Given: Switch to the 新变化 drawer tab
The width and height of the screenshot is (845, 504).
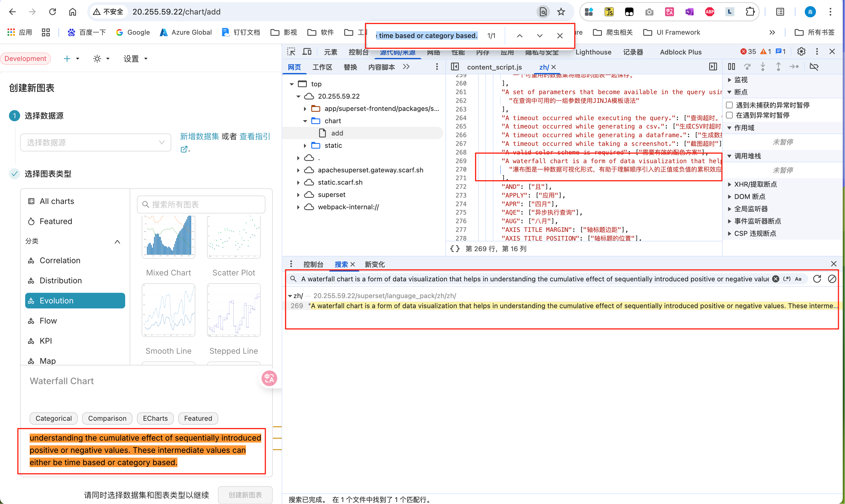Looking at the screenshot, I should pos(375,264).
